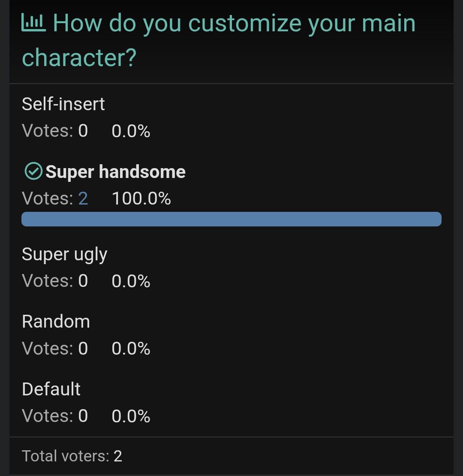
Task: Pick the Random poll option
Action: [x=56, y=322]
